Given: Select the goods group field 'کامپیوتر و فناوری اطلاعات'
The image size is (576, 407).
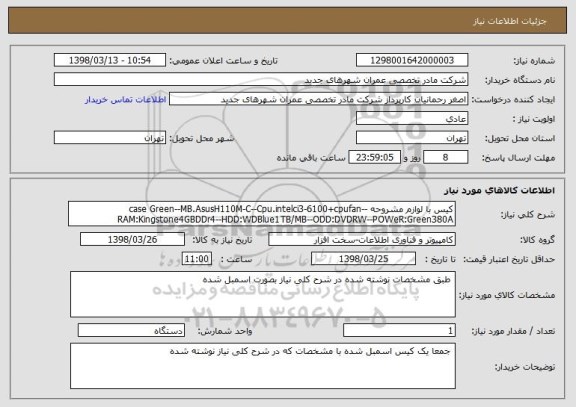Looking at the screenshot, I should (x=362, y=239).
